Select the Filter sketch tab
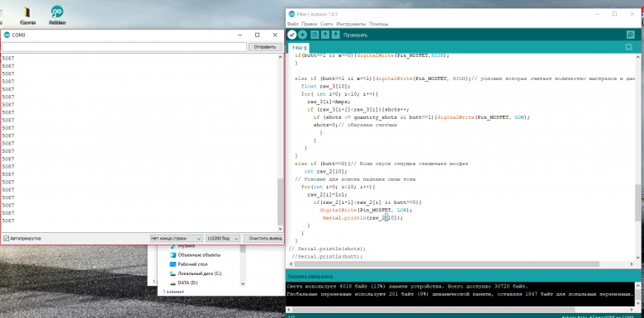This screenshot has height=318, width=644. [x=299, y=48]
